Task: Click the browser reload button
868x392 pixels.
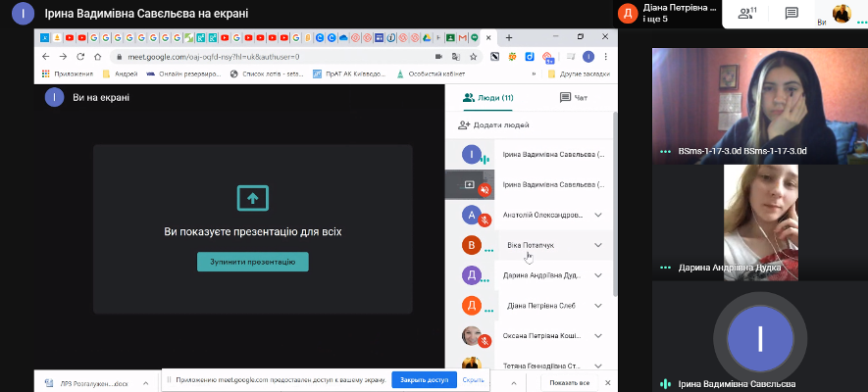Action: click(80, 57)
